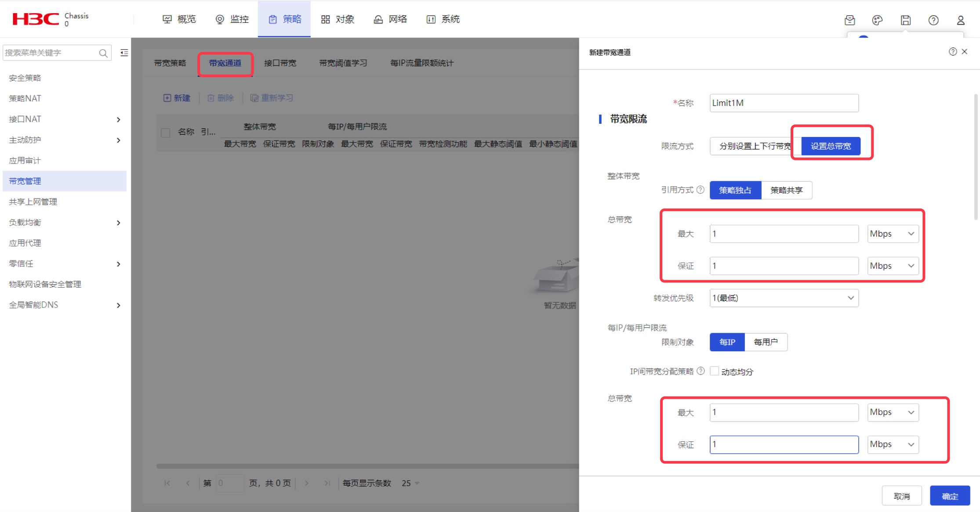
Task: Go to first page pagination icon
Action: point(167,483)
